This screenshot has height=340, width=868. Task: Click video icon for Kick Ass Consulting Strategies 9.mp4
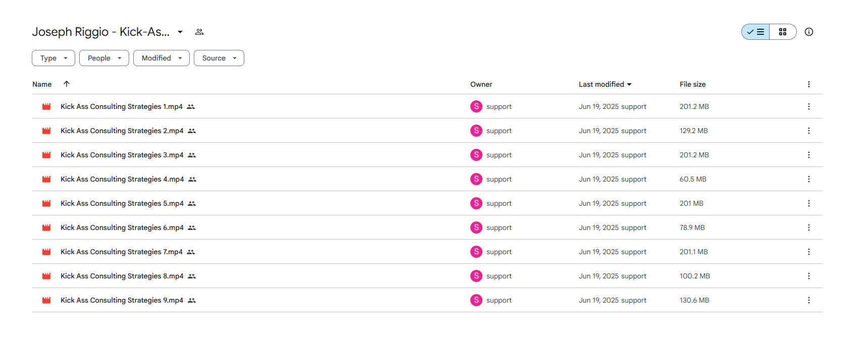[x=46, y=300]
